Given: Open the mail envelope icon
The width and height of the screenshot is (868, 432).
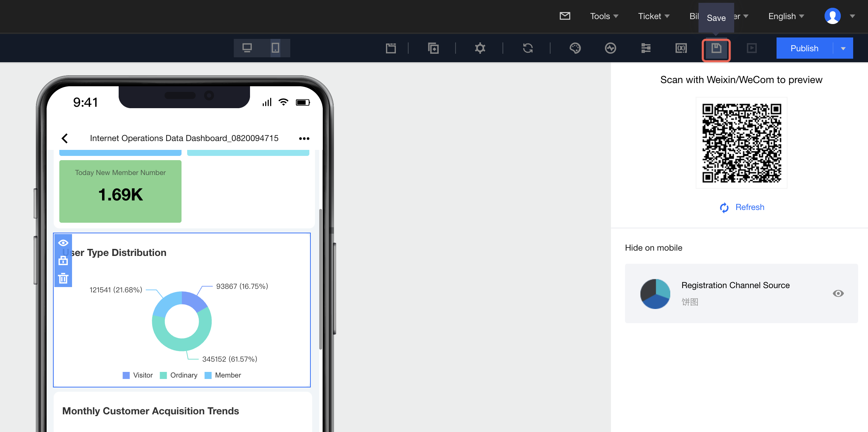Looking at the screenshot, I should click(x=565, y=16).
